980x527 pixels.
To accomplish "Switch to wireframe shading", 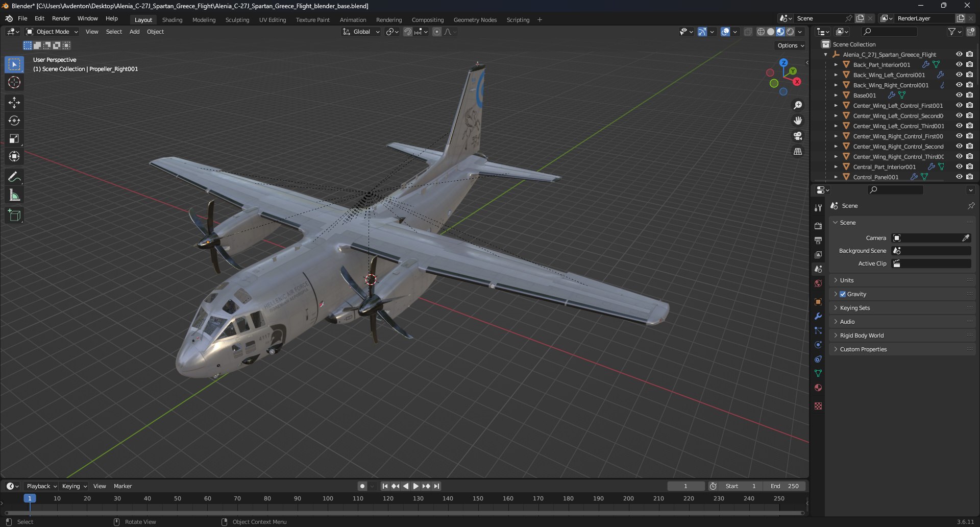I will [x=761, y=32].
